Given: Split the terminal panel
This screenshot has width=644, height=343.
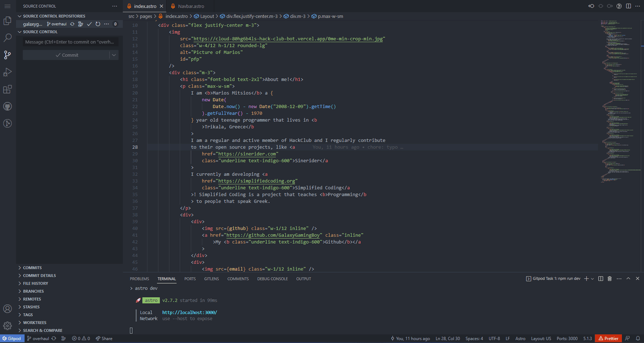Looking at the screenshot, I should tap(601, 279).
